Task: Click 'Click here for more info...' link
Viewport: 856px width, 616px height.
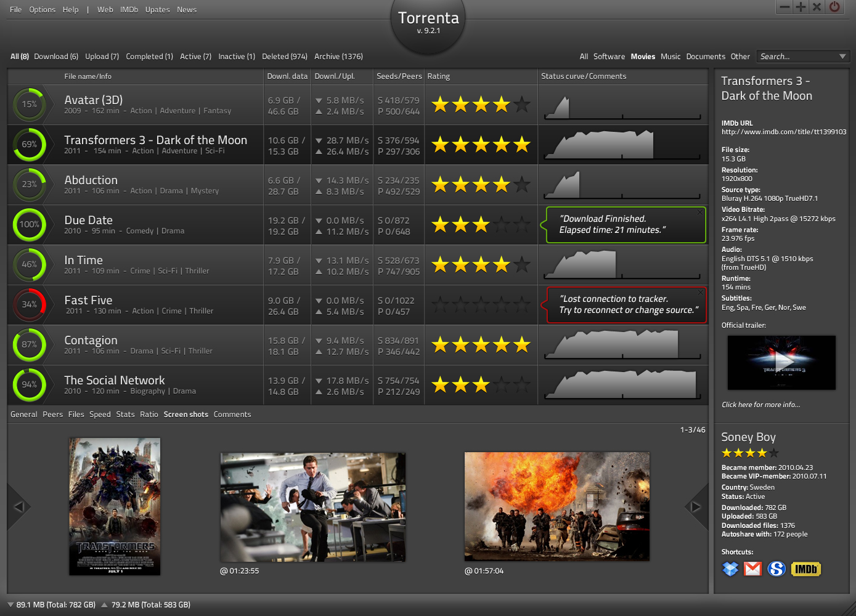Action: point(761,405)
